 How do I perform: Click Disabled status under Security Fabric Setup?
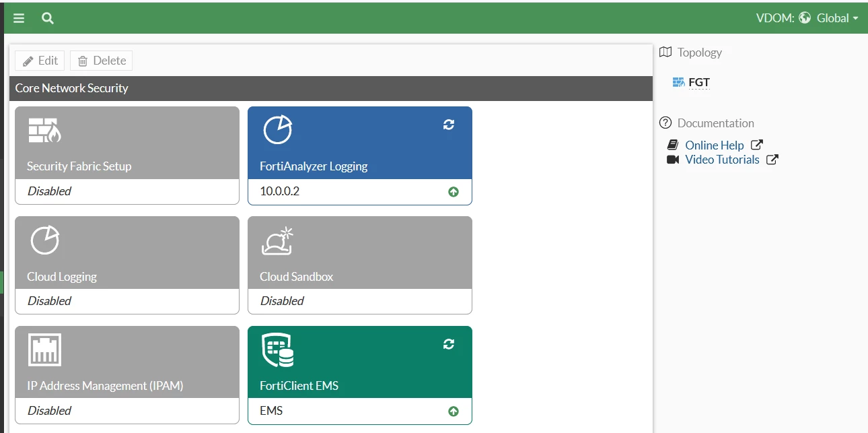49,191
